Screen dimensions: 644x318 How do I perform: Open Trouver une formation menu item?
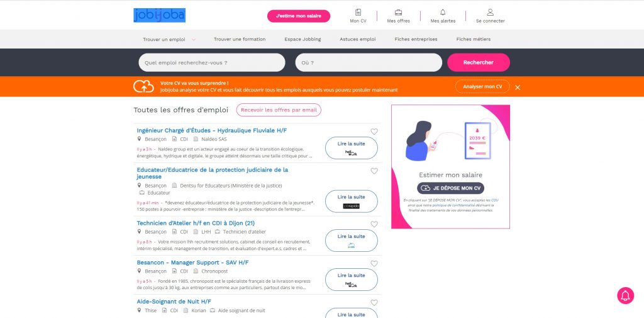[240, 39]
